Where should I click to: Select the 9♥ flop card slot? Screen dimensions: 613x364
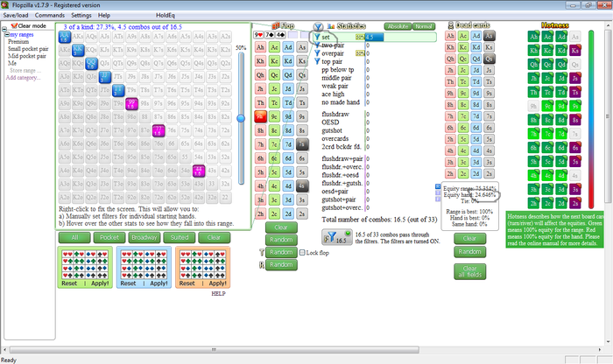pos(258,35)
